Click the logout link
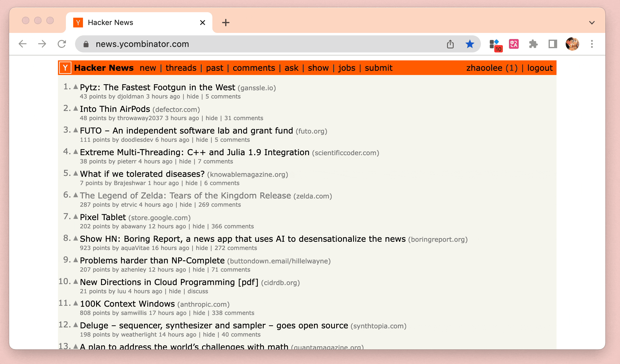 pyautogui.click(x=540, y=68)
